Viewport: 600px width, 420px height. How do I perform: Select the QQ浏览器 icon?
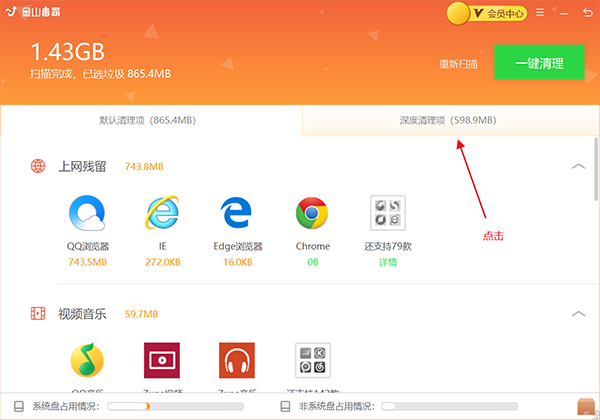(x=87, y=213)
